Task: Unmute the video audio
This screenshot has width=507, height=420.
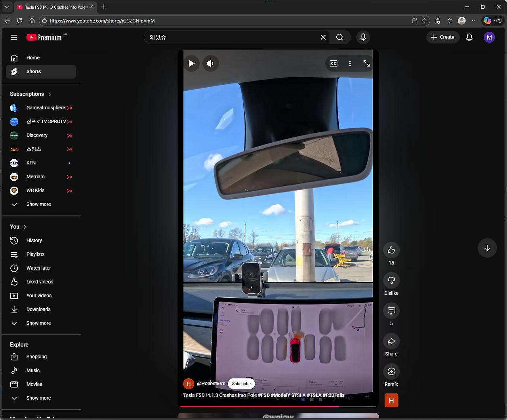Action: [210, 63]
